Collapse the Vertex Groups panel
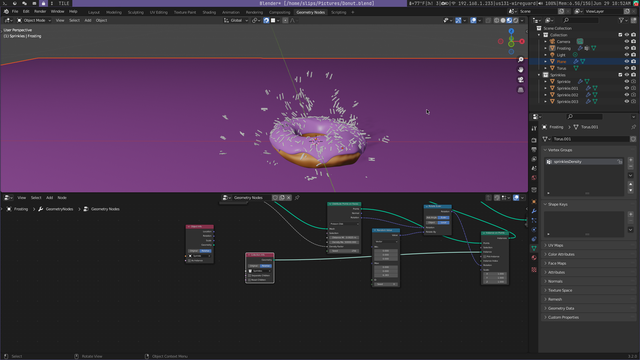Image resolution: width=640 pixels, height=360 pixels. coord(545,150)
